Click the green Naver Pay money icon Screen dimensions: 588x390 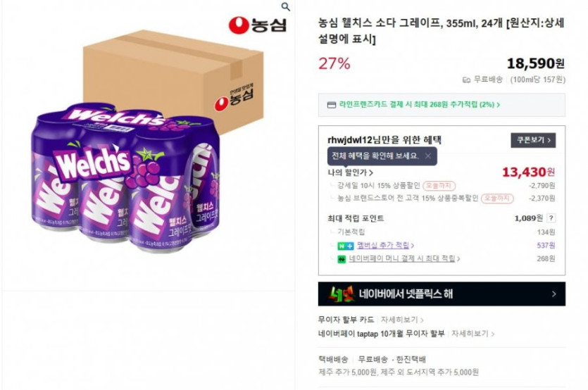point(342,259)
